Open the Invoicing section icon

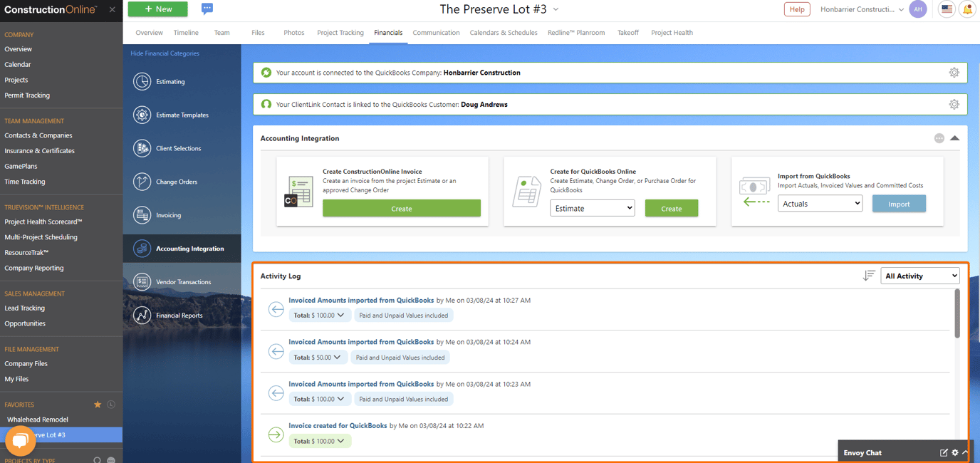pyautogui.click(x=143, y=214)
